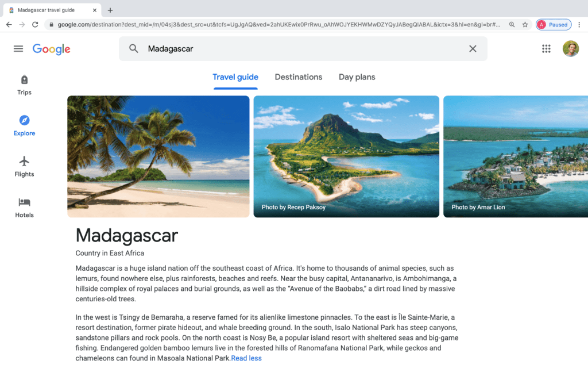
Task: Click the Madagascar search field
Action: pyautogui.click(x=303, y=49)
